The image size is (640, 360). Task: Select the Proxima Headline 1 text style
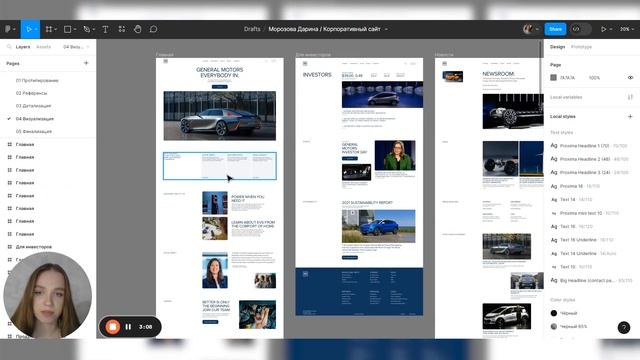pyautogui.click(x=589, y=146)
